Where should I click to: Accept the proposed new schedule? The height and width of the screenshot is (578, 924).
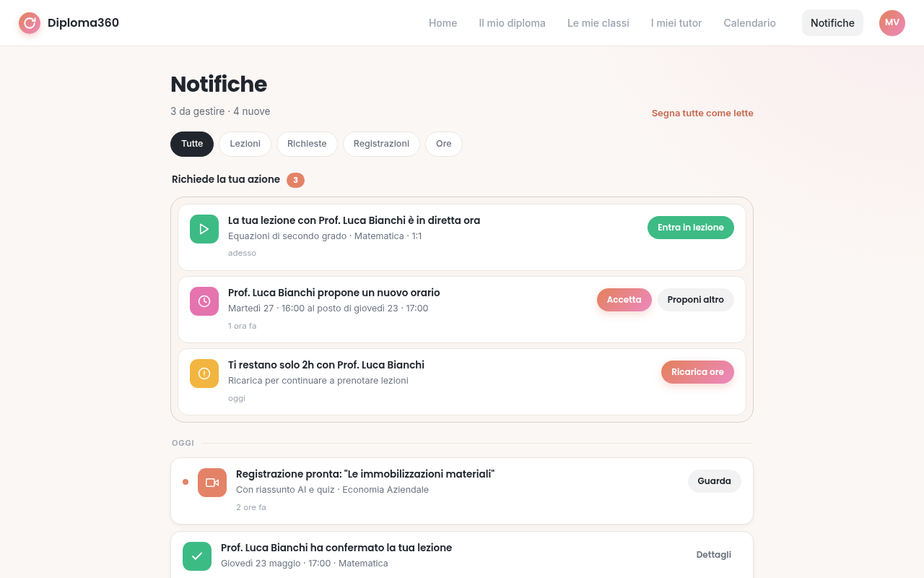[624, 300]
